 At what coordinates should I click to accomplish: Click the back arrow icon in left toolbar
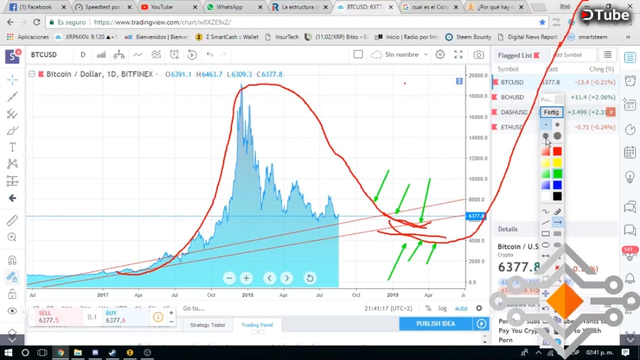pos(12,198)
